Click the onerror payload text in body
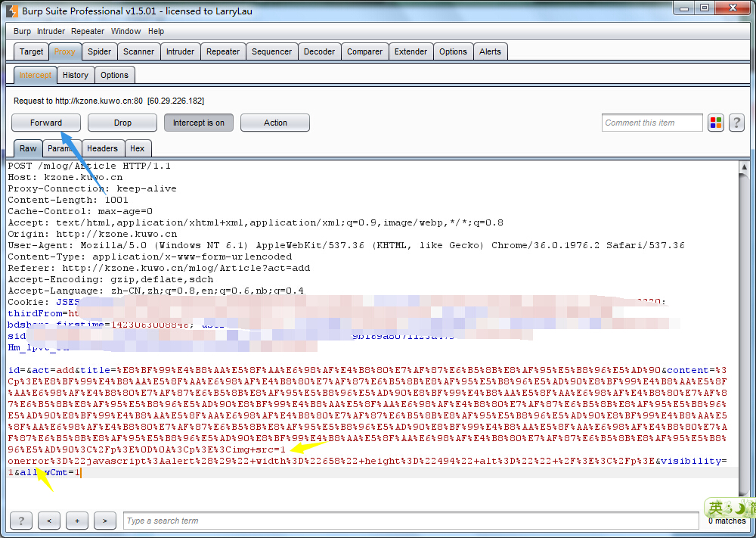 pyautogui.click(x=29, y=461)
